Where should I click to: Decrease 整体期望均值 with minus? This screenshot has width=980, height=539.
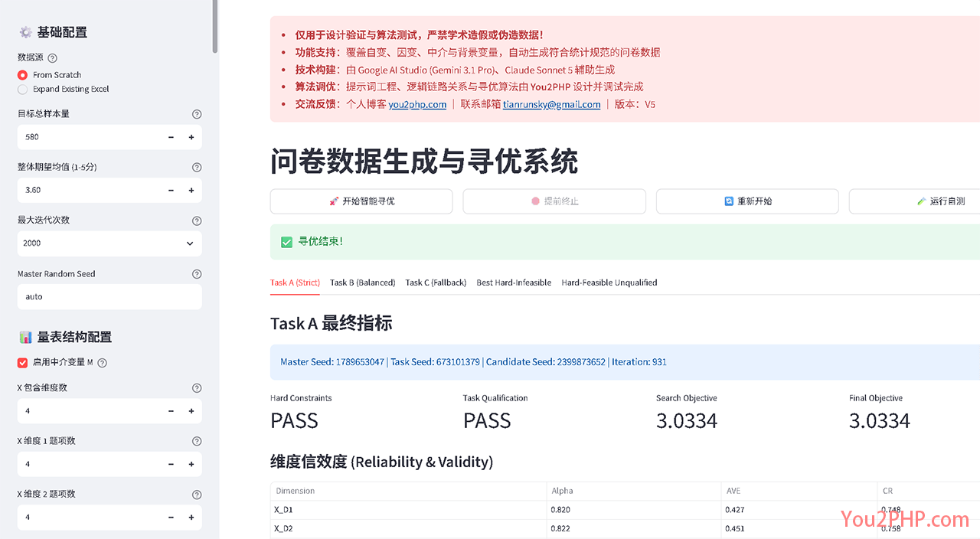pyautogui.click(x=171, y=190)
